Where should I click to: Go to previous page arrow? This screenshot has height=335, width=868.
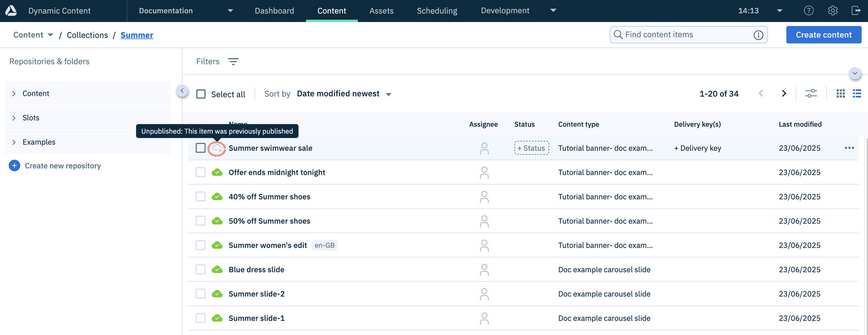pyautogui.click(x=761, y=94)
